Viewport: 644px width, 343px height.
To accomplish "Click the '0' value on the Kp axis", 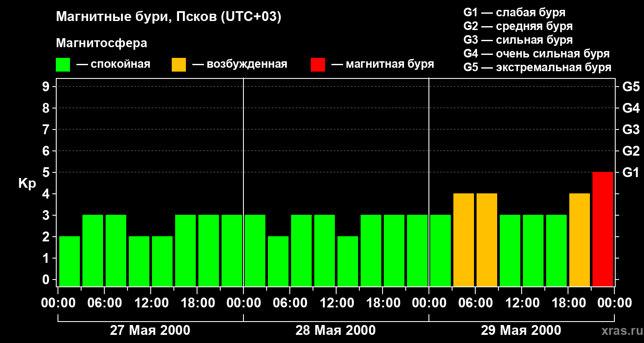I will [x=47, y=280].
